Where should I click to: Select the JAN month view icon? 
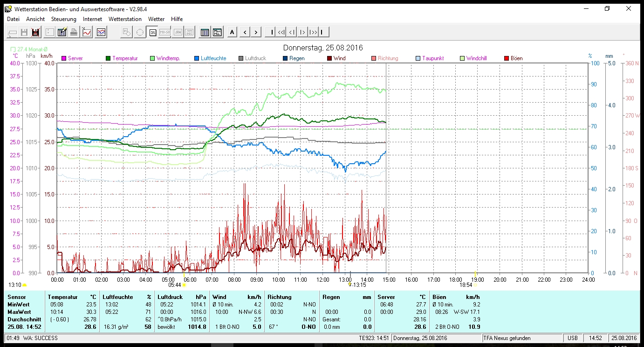point(178,32)
